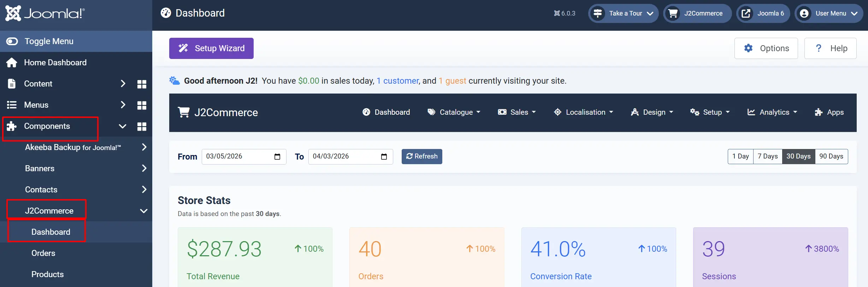Expand the Content submenu chevron
The width and height of the screenshot is (868, 287).
coord(123,84)
